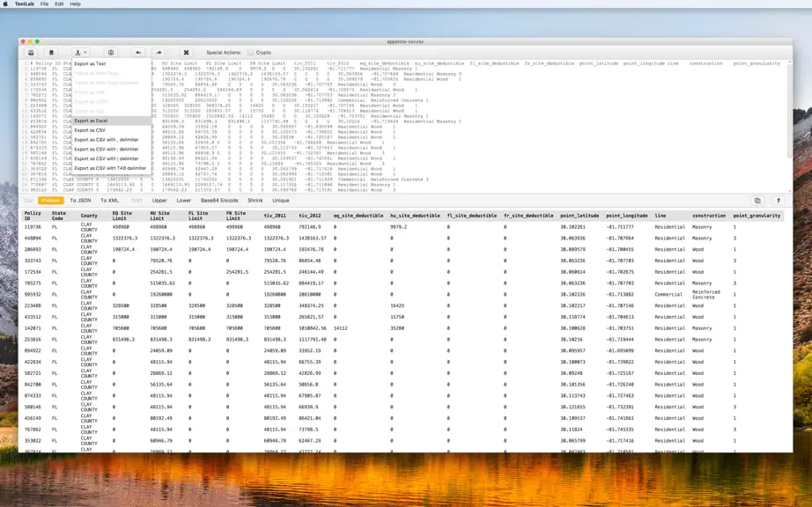Click the hu_site_deductible column header in preview

tap(416, 216)
